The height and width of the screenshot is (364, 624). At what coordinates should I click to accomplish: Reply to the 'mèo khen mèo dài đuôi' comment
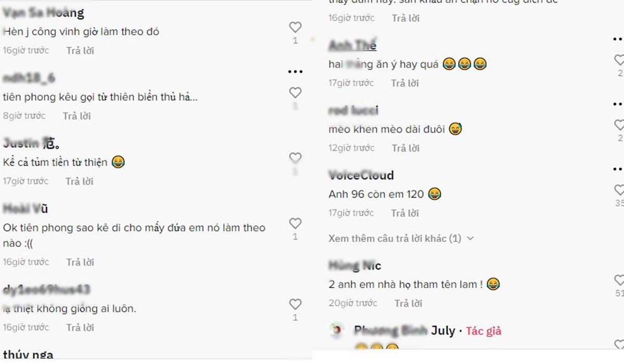tap(406, 148)
